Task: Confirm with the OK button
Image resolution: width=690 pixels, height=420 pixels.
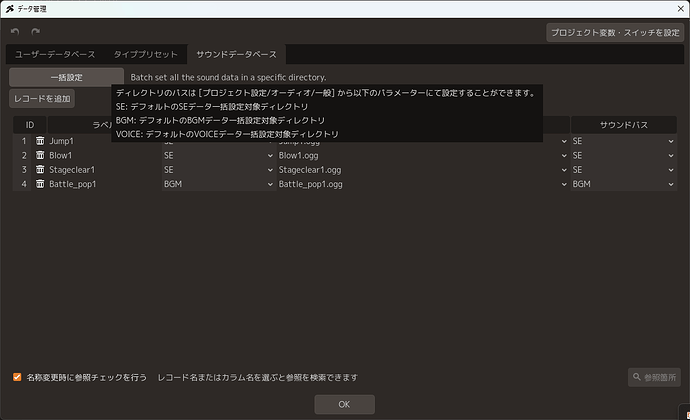Action: [x=345, y=404]
